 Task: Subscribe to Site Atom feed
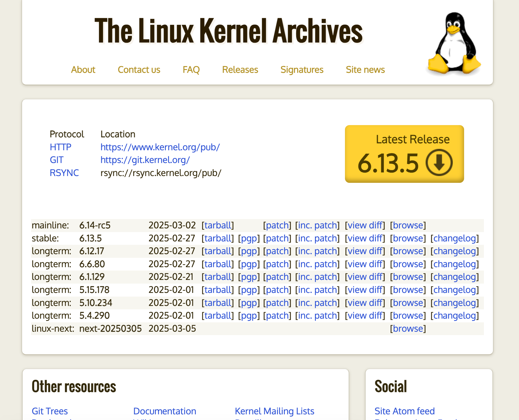click(x=404, y=411)
